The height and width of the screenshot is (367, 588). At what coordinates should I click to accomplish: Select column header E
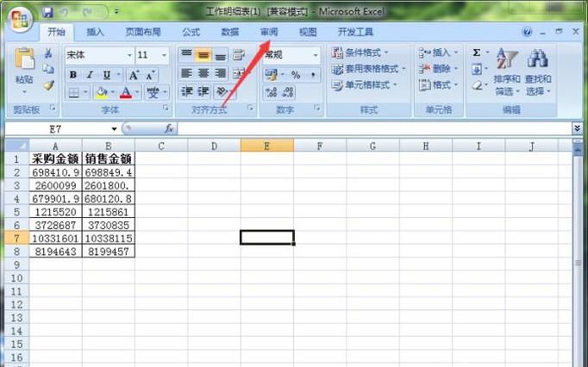[x=267, y=146]
